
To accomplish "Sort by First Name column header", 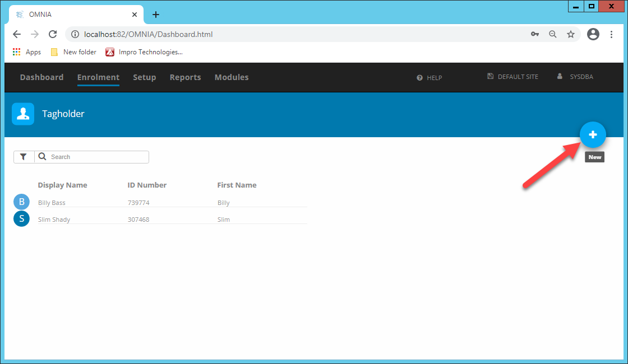I will click(x=237, y=185).
